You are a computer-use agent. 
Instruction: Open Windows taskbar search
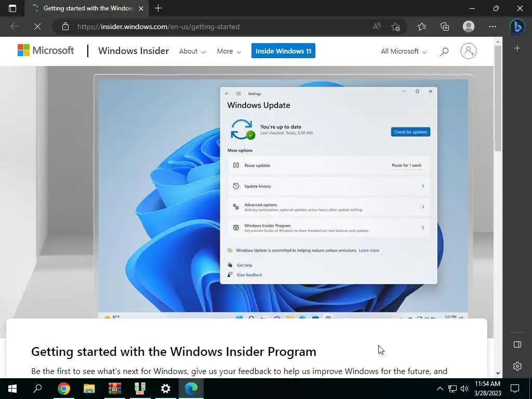[37, 389]
